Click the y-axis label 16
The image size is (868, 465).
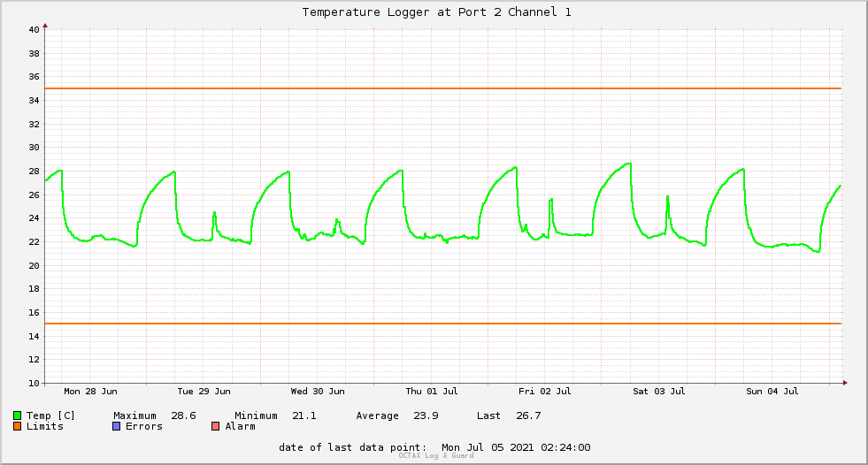(34, 312)
